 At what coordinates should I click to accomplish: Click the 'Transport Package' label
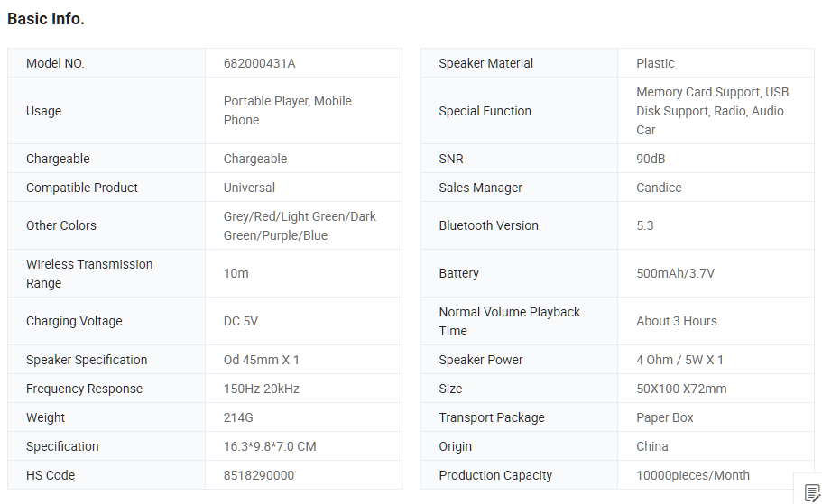coord(492,417)
